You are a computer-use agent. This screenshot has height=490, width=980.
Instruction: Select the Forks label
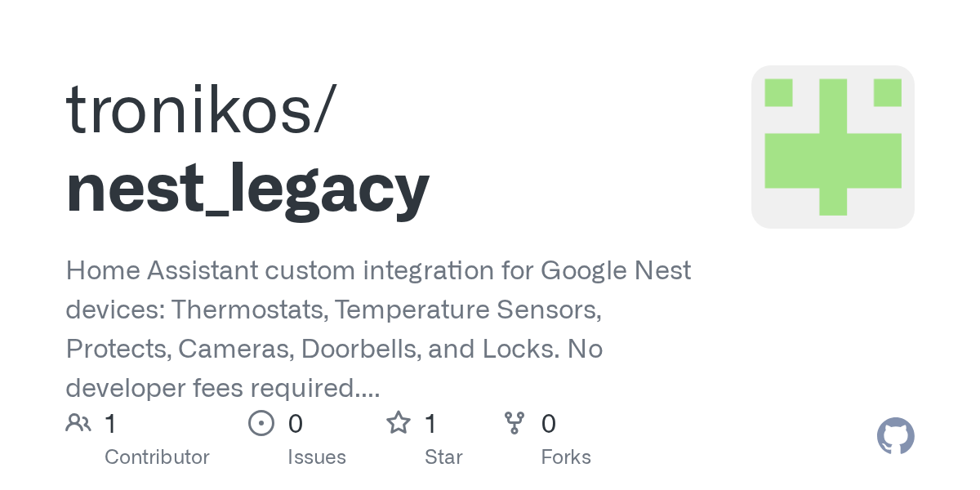click(x=566, y=457)
